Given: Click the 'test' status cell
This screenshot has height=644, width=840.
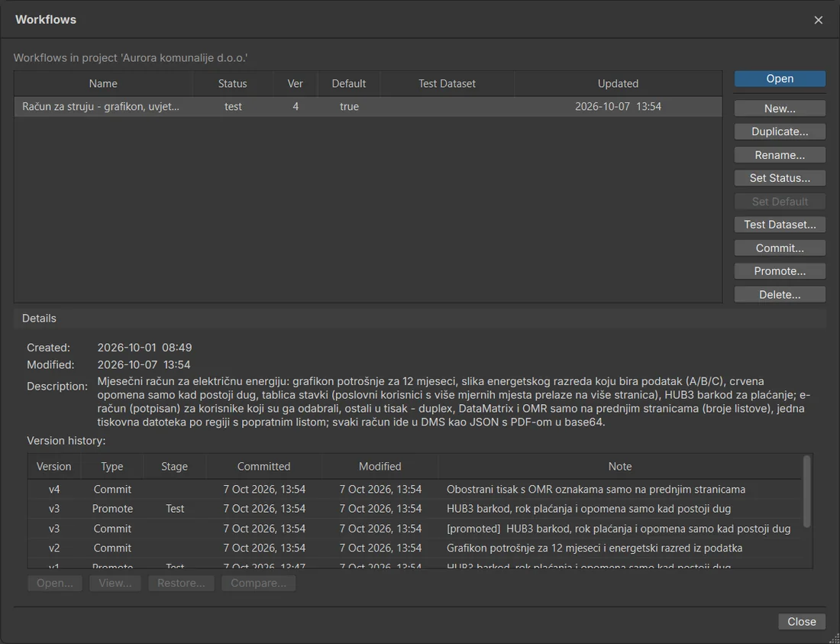Looking at the screenshot, I should click(x=233, y=107).
